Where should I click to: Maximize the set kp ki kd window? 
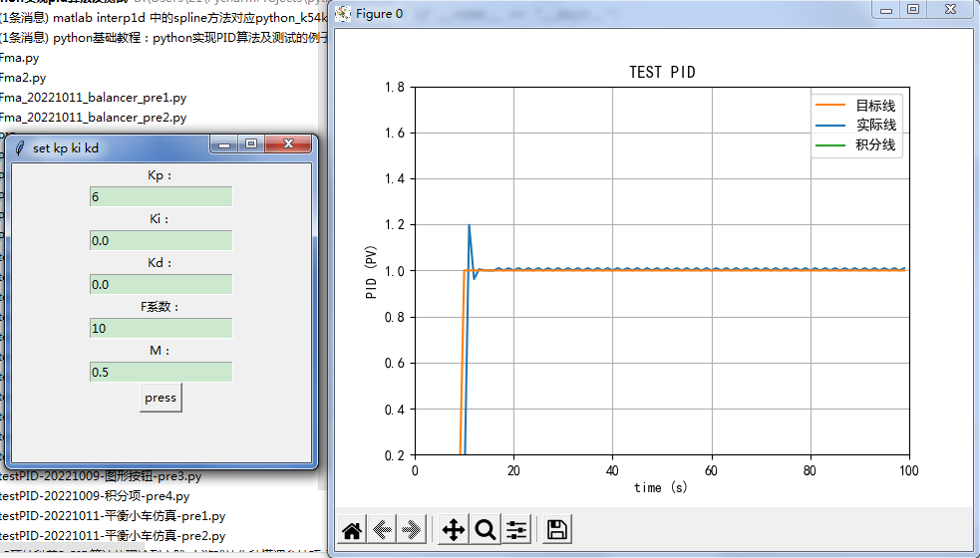pyautogui.click(x=251, y=144)
